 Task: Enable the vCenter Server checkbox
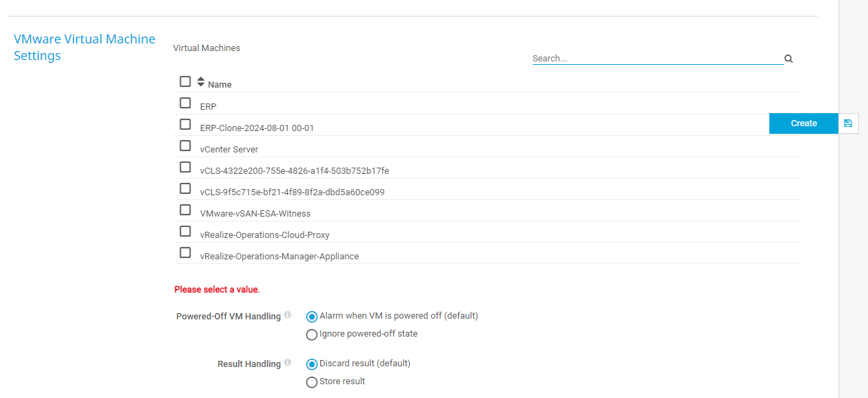click(185, 146)
